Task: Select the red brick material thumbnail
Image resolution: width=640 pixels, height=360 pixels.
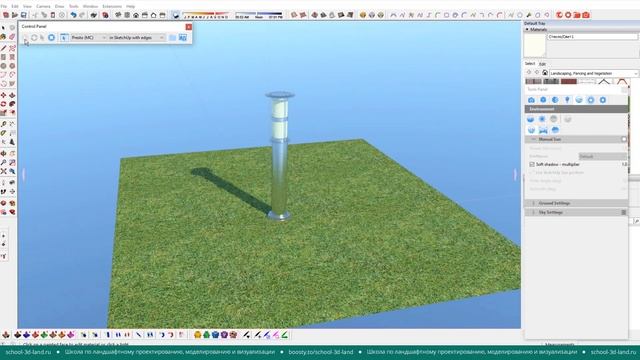Action: [x=569, y=82]
